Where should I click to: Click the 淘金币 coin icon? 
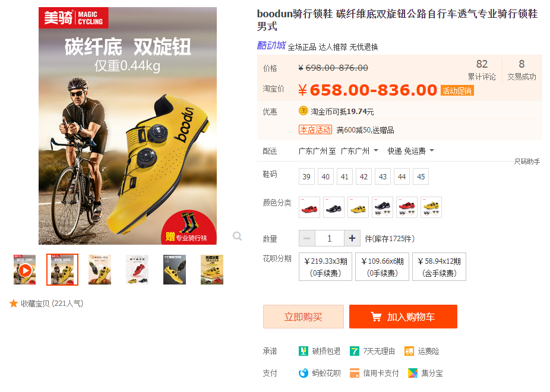(303, 111)
